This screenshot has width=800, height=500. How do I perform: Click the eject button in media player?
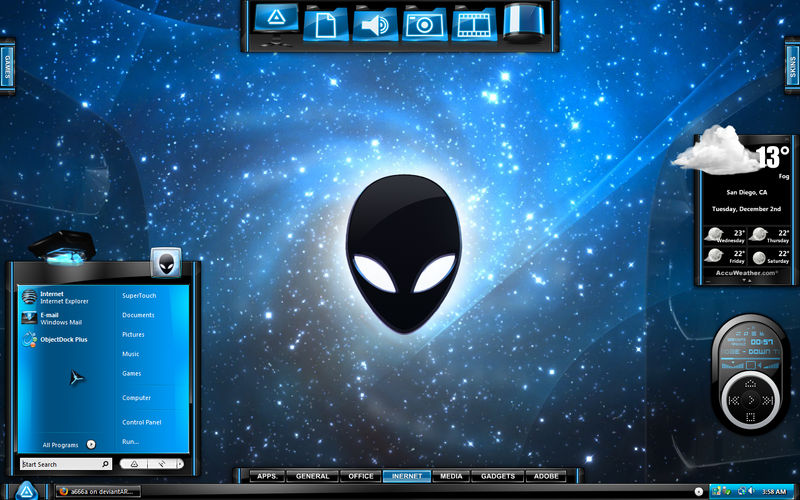[751, 384]
